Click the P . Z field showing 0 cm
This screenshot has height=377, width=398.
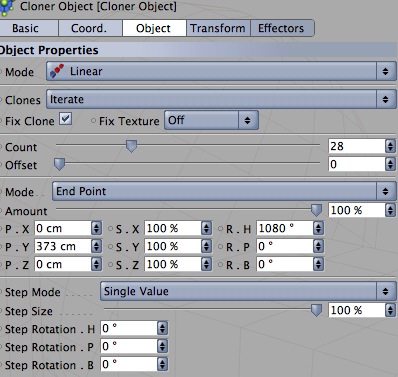tap(63, 264)
